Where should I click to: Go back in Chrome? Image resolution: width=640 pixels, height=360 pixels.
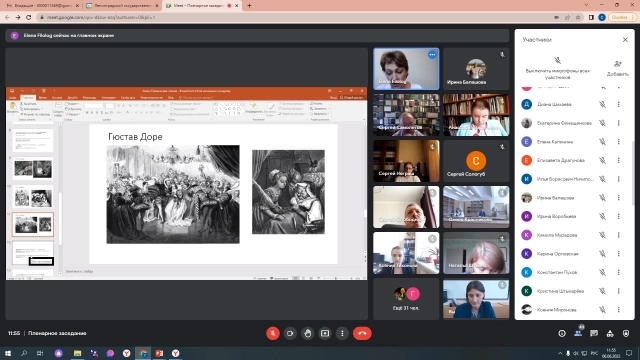7,18
